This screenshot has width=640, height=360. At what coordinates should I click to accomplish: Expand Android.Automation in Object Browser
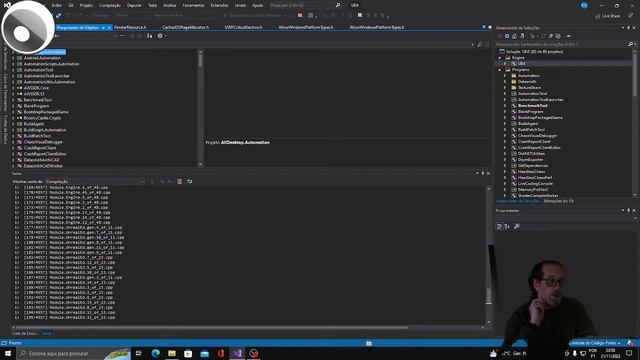coord(13,58)
